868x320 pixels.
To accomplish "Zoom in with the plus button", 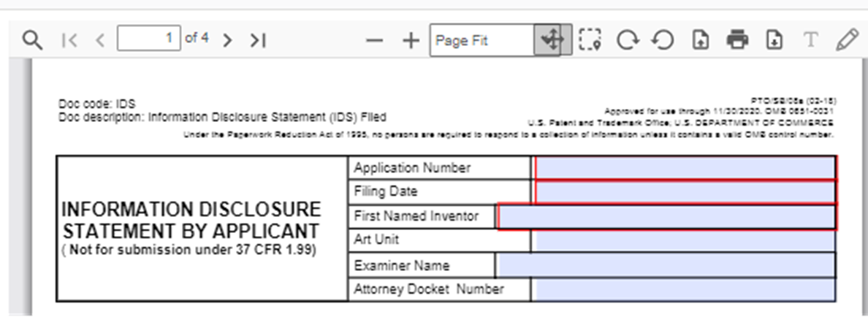I will 411,40.
